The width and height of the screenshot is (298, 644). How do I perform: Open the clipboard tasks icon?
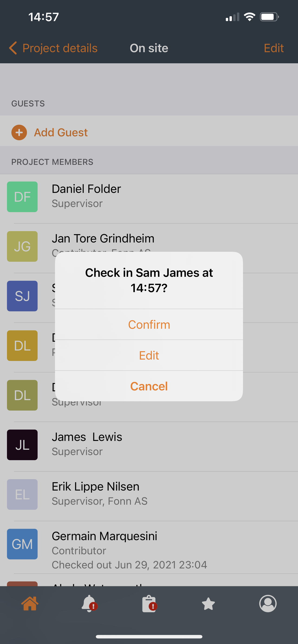[149, 603]
